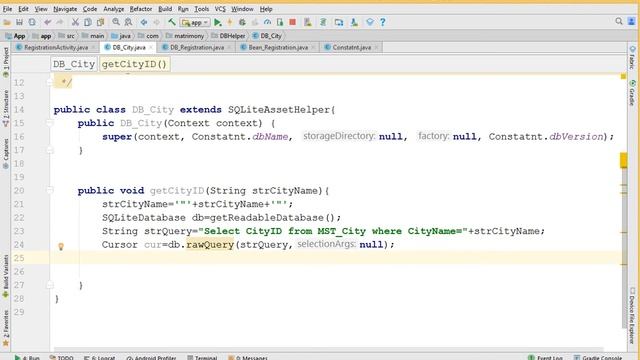Click DB_City class breadcrumb in editor header

[x=74, y=64]
